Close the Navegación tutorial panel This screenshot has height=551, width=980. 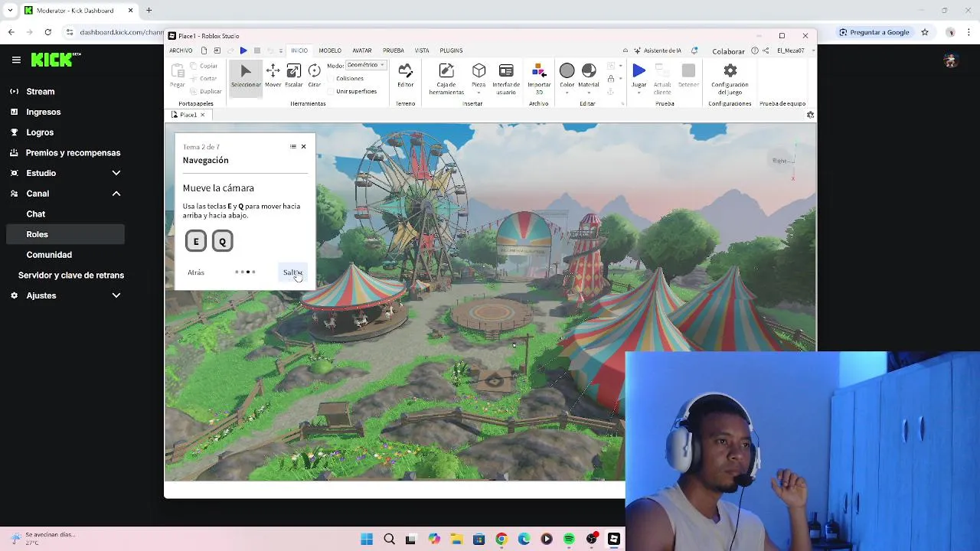point(303,146)
